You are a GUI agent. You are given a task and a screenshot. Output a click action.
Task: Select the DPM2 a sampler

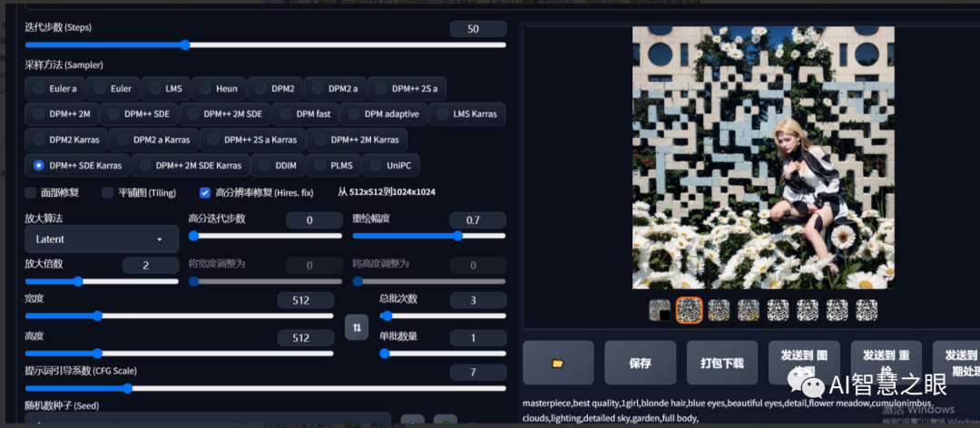335,89
